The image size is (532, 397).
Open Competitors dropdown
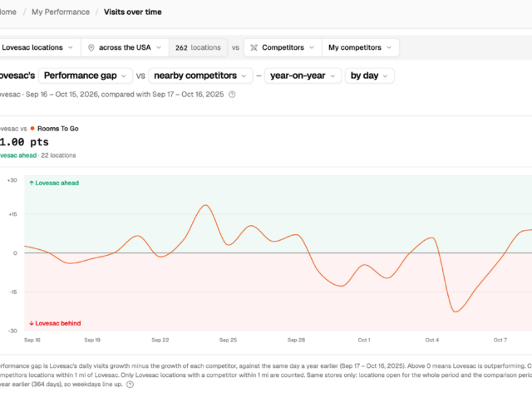[283, 47]
